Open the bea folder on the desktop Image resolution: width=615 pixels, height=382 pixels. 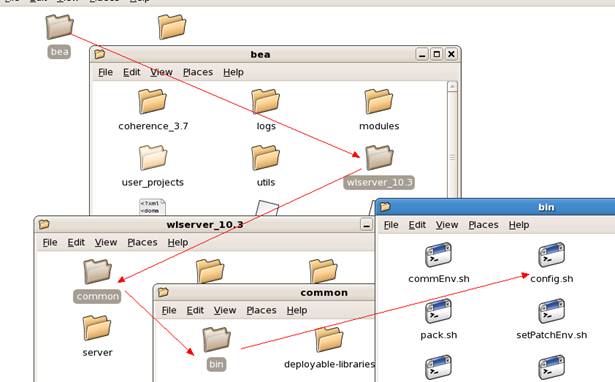coord(59,27)
